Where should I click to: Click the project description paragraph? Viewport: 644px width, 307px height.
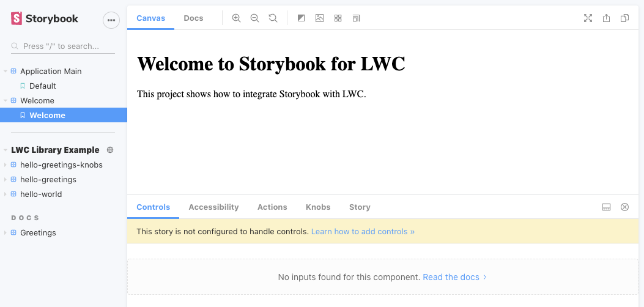click(x=251, y=94)
